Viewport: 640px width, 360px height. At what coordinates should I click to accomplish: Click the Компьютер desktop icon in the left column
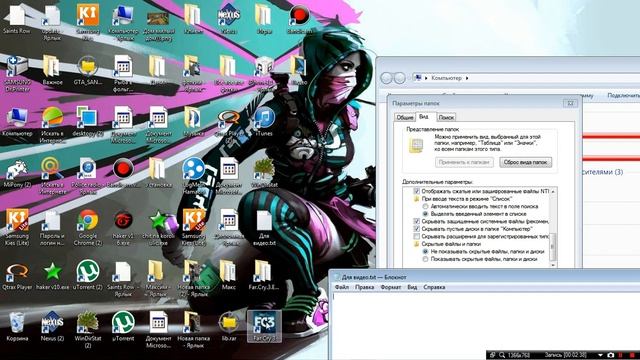pos(17,118)
